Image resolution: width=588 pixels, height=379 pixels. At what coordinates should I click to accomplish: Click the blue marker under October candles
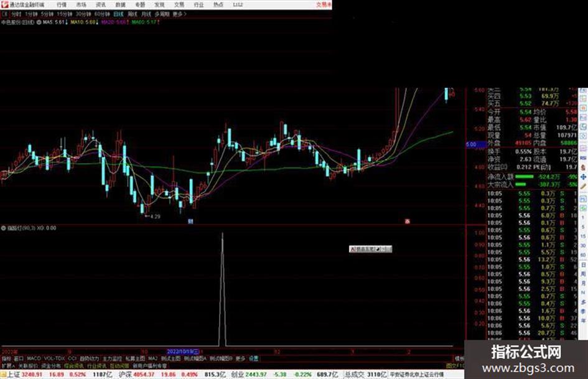(x=190, y=222)
